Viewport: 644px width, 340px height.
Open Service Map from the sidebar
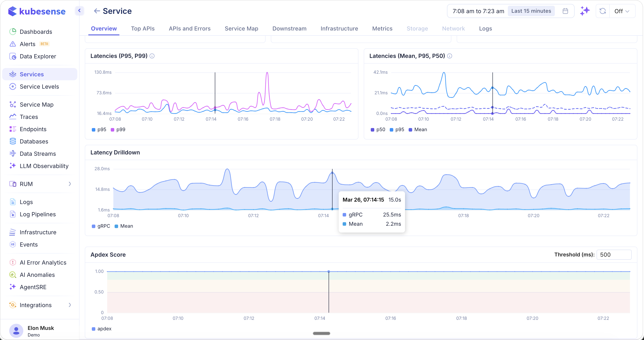36,104
